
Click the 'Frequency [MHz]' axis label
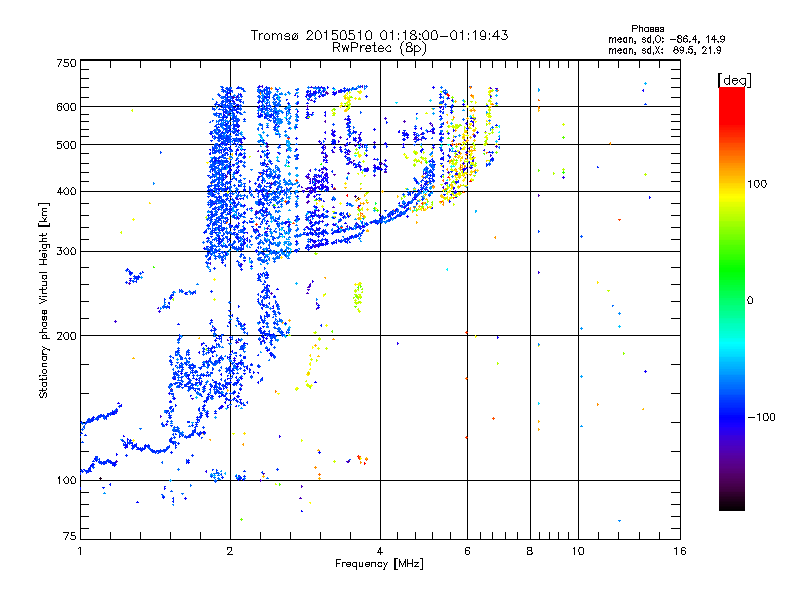380,564
